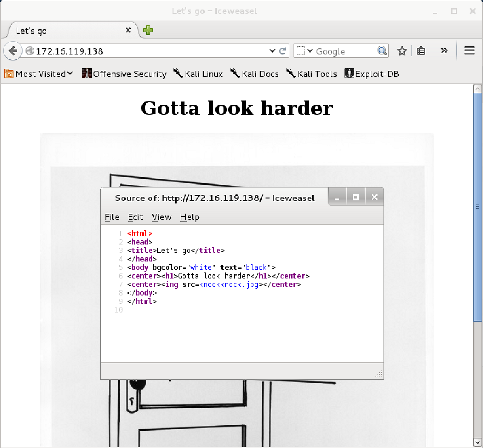Close the "Let's go" tab
This screenshot has height=448, width=483.
128,30
